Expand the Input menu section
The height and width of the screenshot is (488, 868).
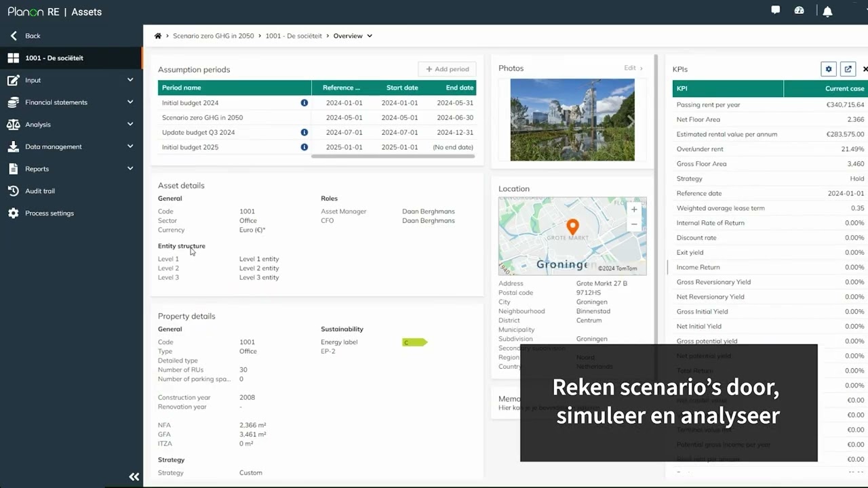point(130,80)
